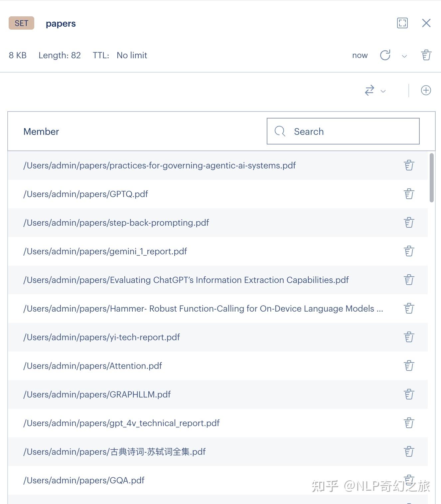This screenshot has height=504, width=441.
Task: Remove gemini_1_report.pdf from the set
Action: point(409,251)
